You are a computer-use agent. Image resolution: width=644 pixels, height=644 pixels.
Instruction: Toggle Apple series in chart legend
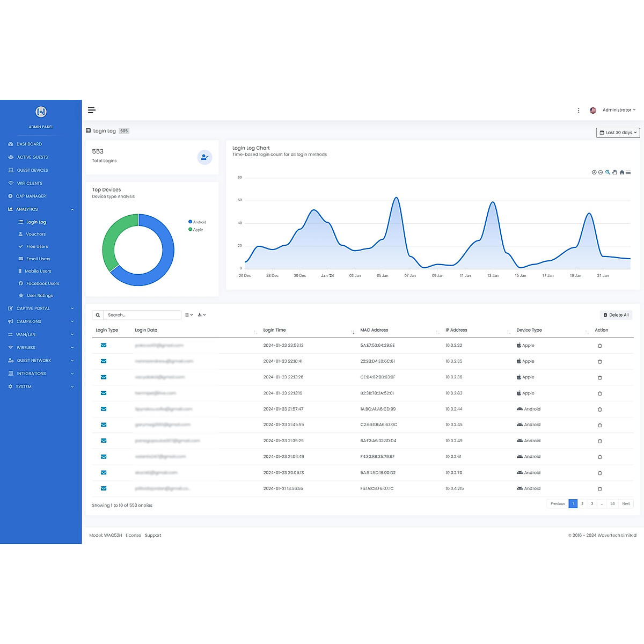196,230
